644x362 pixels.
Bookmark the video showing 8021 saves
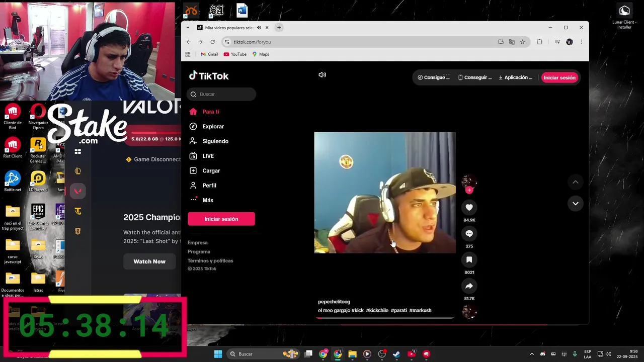coord(469,259)
